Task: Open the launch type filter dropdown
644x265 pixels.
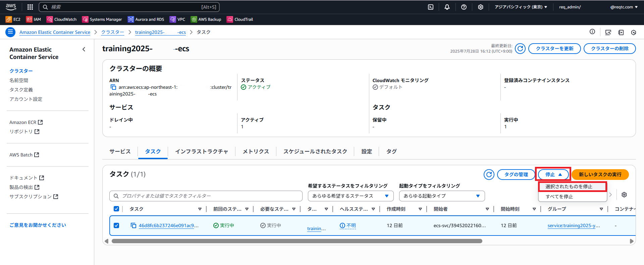Action: click(x=442, y=196)
